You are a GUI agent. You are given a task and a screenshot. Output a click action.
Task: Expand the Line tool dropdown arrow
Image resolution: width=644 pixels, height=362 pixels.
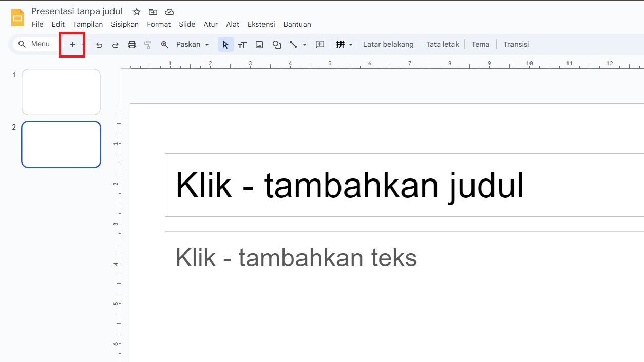(x=304, y=44)
